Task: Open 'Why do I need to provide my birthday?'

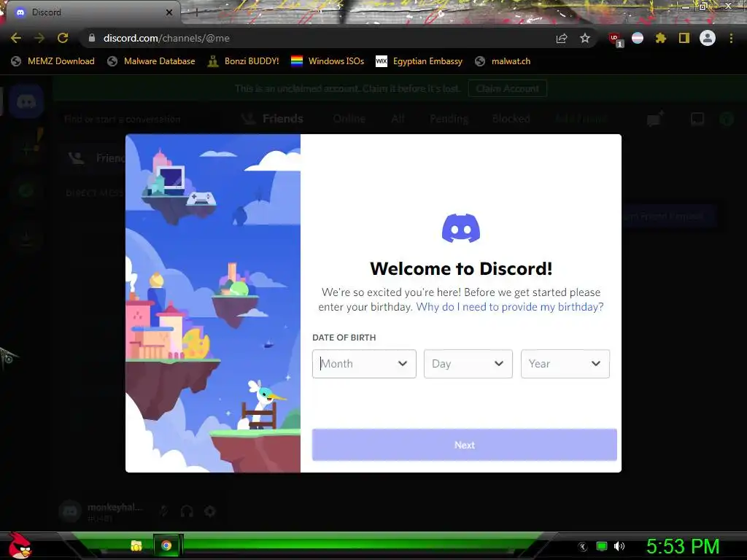Action: [510, 307]
